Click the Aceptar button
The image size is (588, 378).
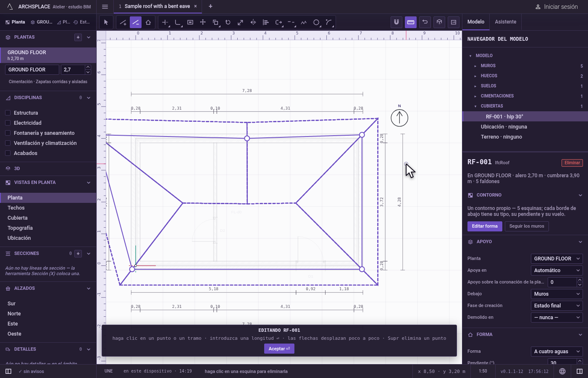[279, 349]
